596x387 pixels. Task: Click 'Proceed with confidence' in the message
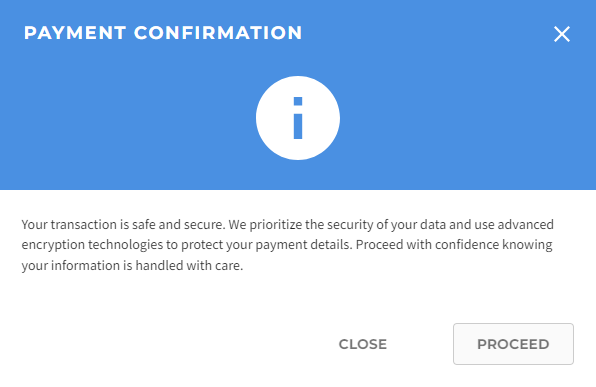coord(427,245)
